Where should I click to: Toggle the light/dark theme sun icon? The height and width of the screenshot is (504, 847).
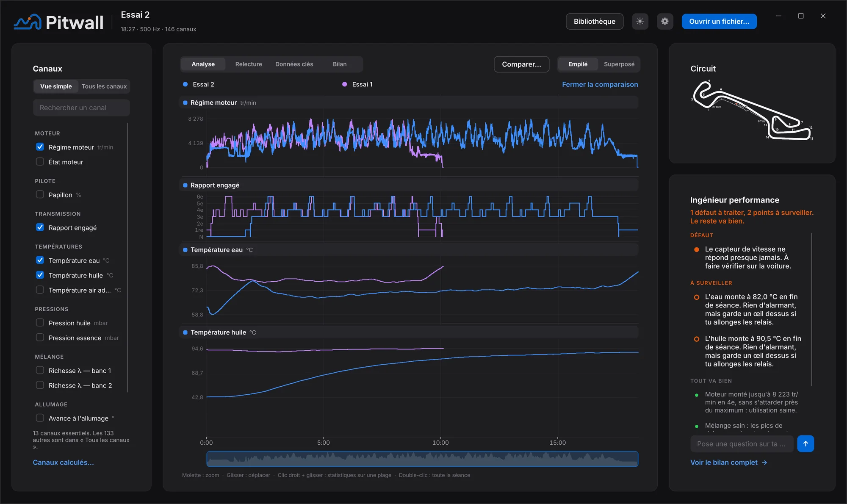click(x=640, y=21)
